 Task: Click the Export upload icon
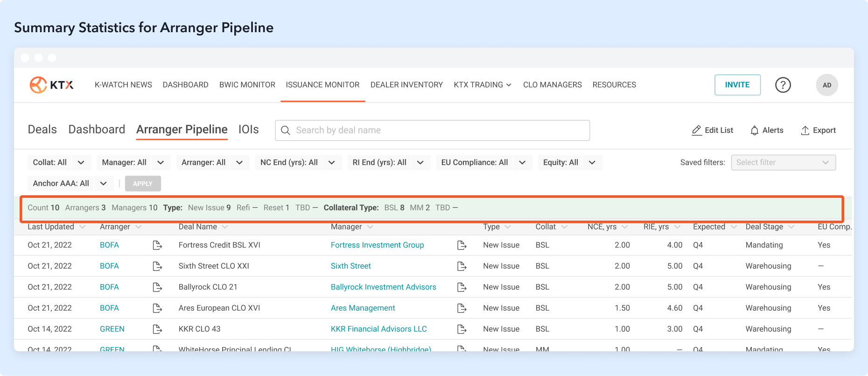tap(805, 131)
